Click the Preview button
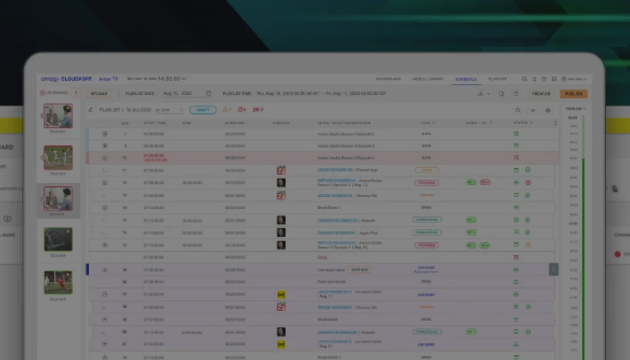The height and width of the screenshot is (360, 630). pyautogui.click(x=541, y=94)
